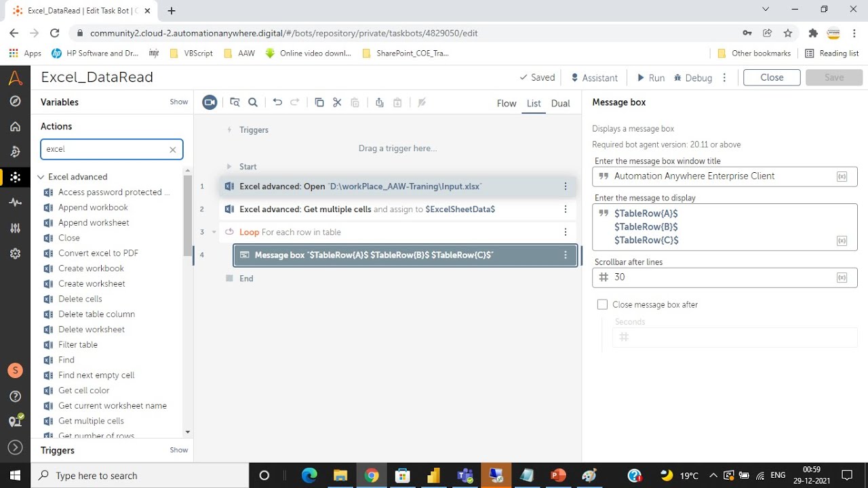
Task: Paste from shared clipboard icon
Action: tap(397, 102)
